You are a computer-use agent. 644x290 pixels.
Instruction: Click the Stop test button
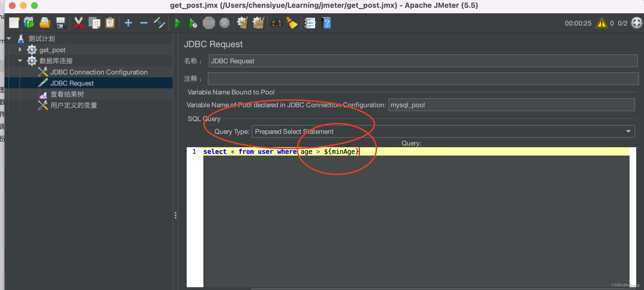point(209,23)
